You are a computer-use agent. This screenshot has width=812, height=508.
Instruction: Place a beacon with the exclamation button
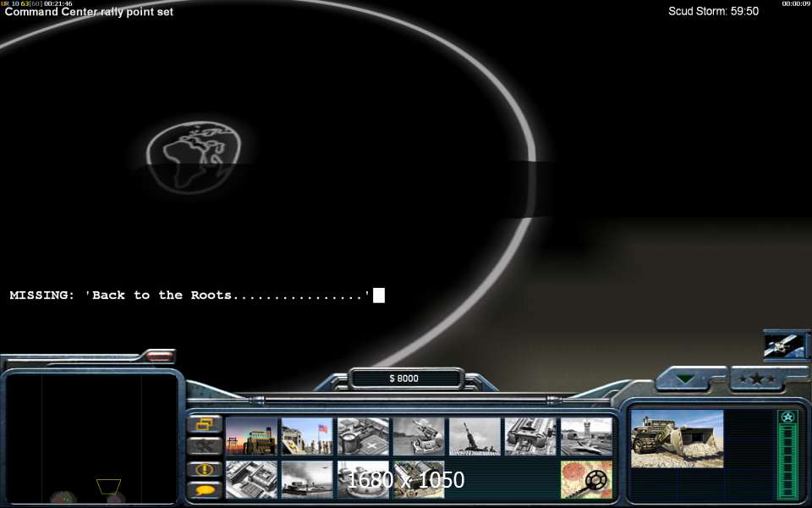[205, 470]
